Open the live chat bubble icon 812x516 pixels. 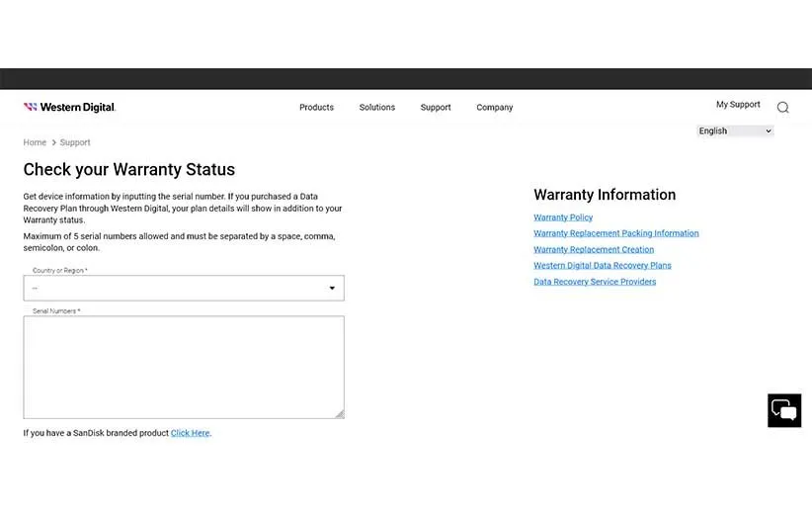click(x=784, y=410)
